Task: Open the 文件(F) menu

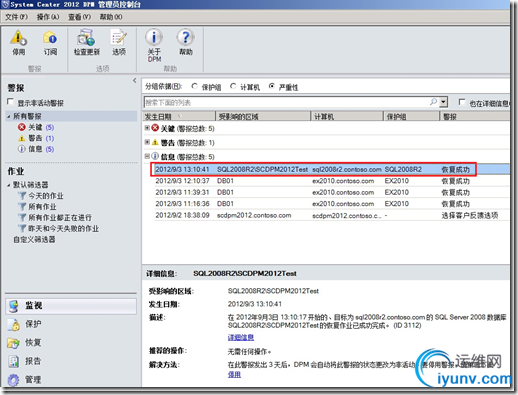Action: point(16,17)
